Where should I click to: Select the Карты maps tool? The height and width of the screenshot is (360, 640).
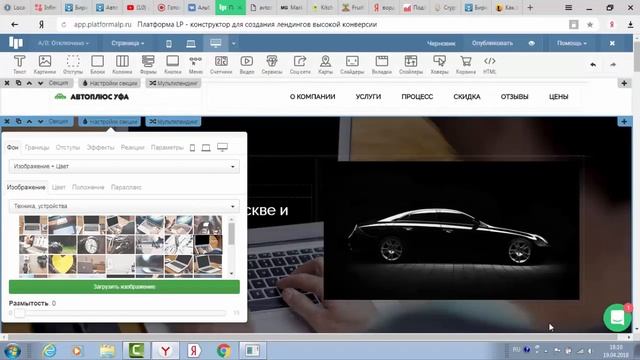coord(325,64)
